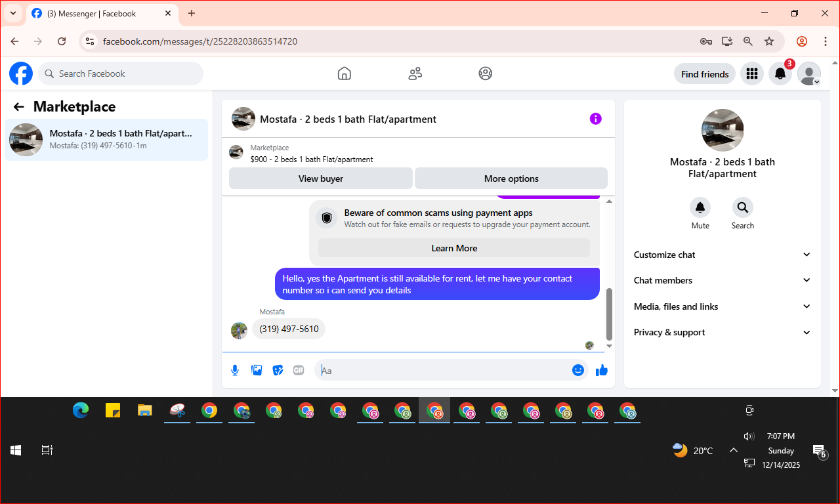This screenshot has width=840, height=504.
Task: Open conversation information purple icon
Action: pos(595,119)
